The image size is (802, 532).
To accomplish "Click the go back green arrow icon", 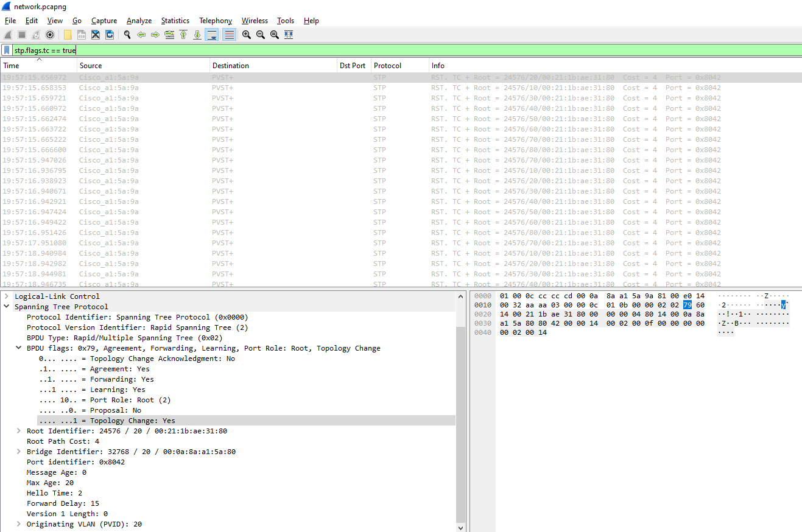I will tap(141, 35).
